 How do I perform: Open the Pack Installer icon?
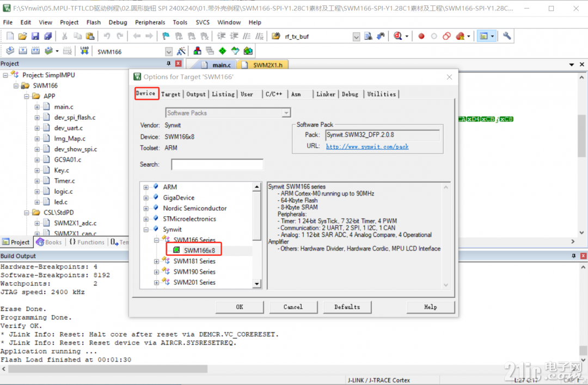click(248, 51)
